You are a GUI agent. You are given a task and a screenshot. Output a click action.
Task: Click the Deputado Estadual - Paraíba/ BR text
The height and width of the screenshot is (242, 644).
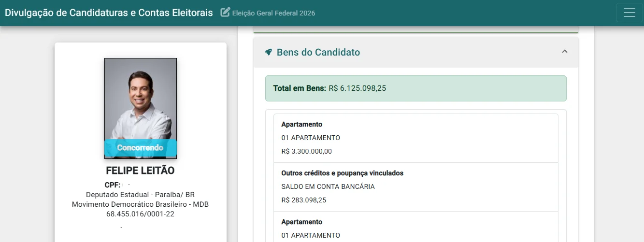click(x=140, y=195)
